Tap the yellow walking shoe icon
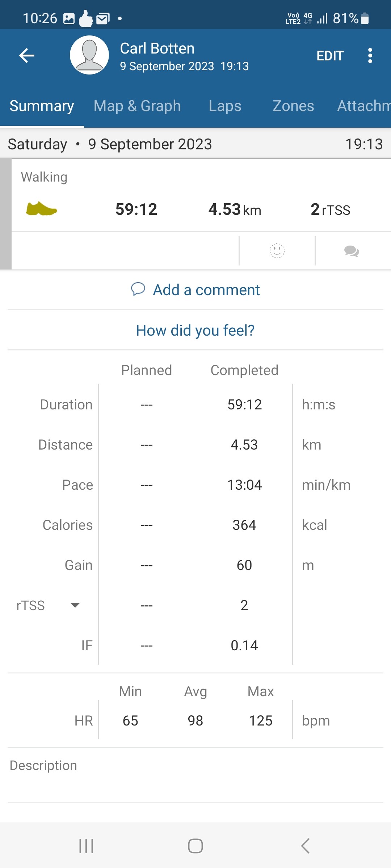 (x=42, y=209)
